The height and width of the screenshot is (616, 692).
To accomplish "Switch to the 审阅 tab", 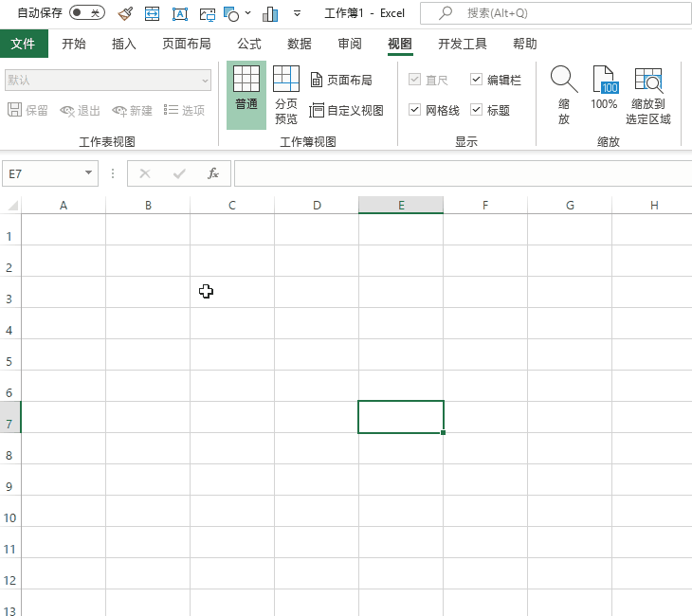I will pos(350,44).
